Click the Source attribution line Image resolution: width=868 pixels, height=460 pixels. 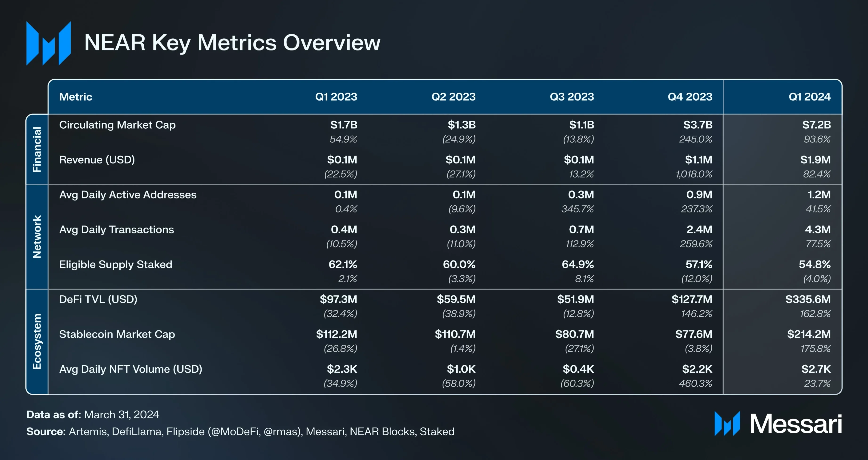click(240, 431)
